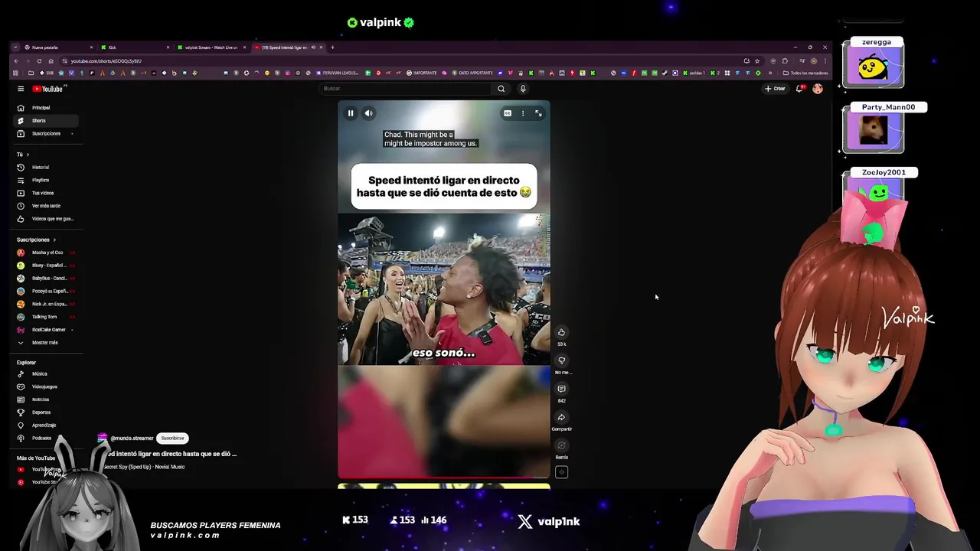The image size is (980, 551).
Task: Open Videojuegos in Explorar
Action: click(x=46, y=386)
